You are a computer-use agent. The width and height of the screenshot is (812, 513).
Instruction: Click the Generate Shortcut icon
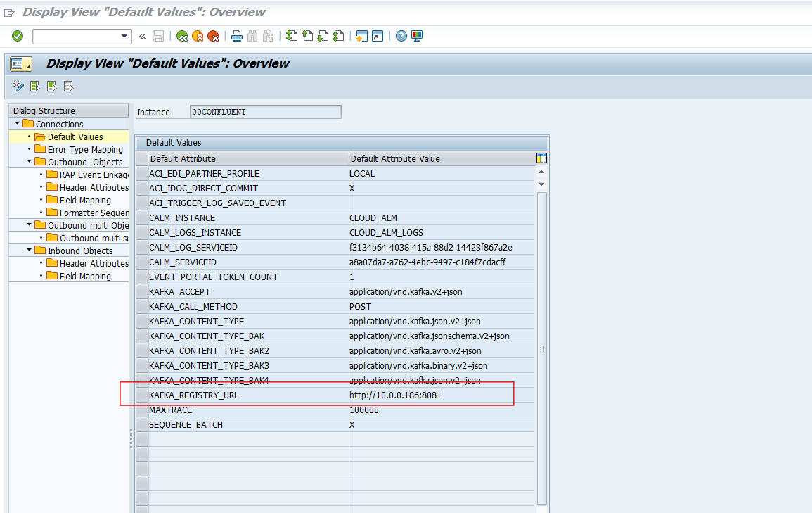[378, 37]
